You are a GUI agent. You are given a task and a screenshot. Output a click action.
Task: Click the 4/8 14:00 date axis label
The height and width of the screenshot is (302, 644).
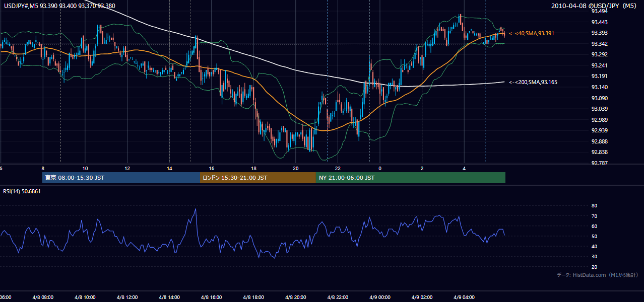click(169, 297)
